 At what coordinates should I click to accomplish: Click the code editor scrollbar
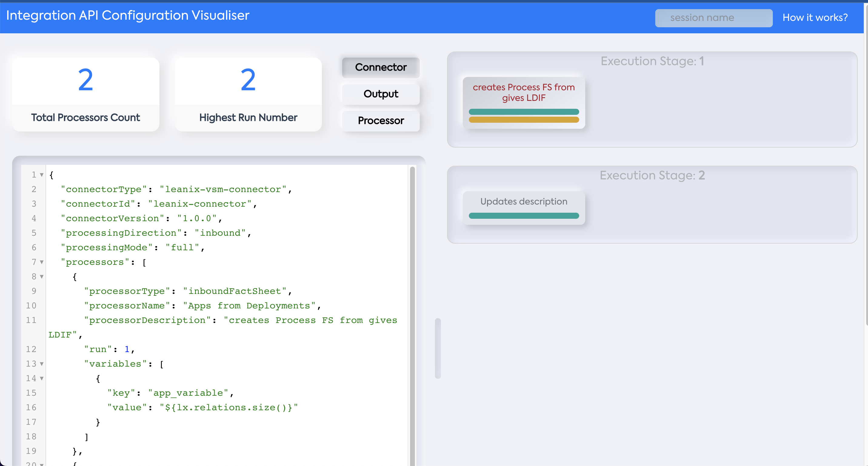click(x=412, y=303)
